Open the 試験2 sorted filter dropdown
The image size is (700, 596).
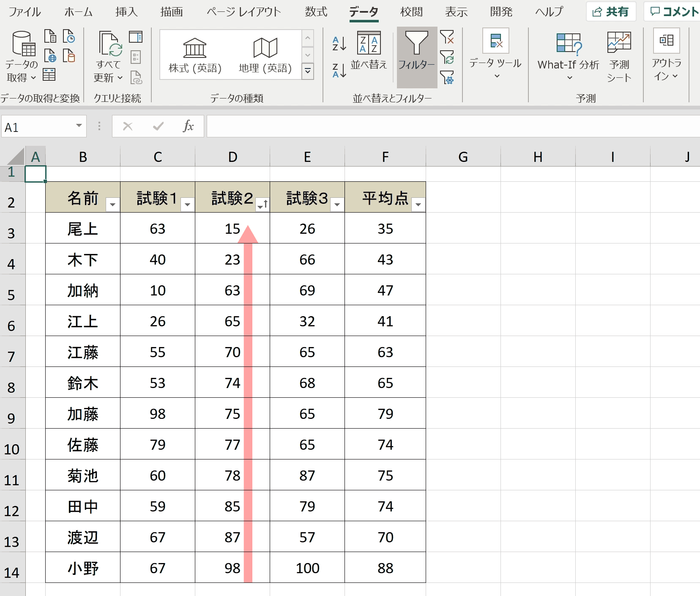click(262, 205)
